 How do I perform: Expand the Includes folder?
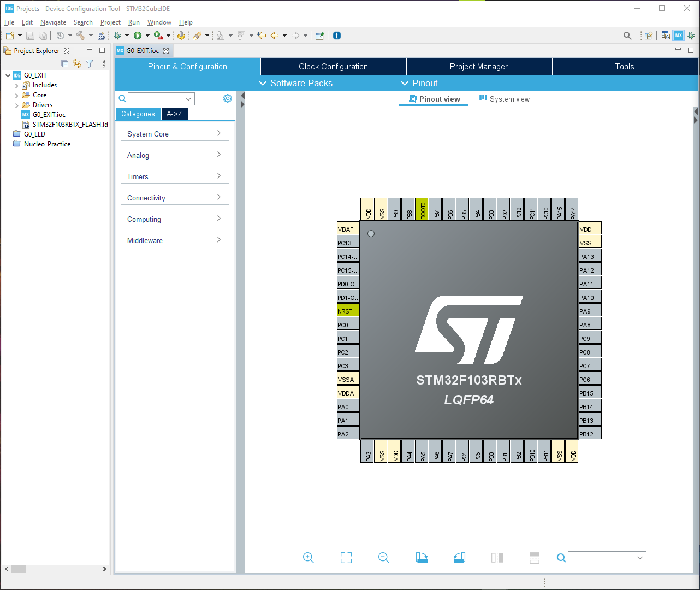(16, 86)
